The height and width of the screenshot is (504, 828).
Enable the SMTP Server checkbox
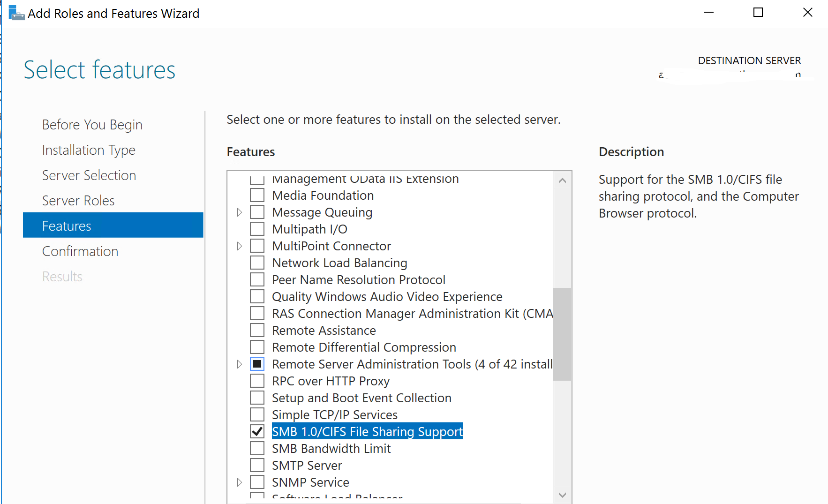point(257,466)
